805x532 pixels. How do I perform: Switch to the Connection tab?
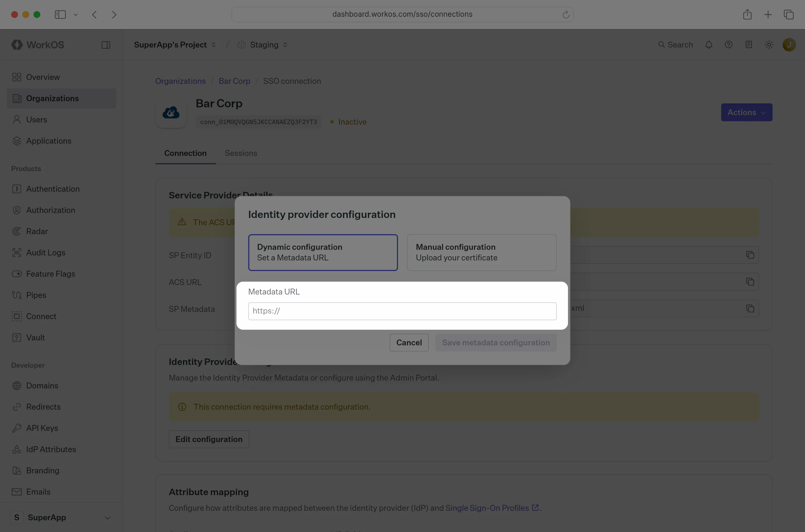coord(185,153)
